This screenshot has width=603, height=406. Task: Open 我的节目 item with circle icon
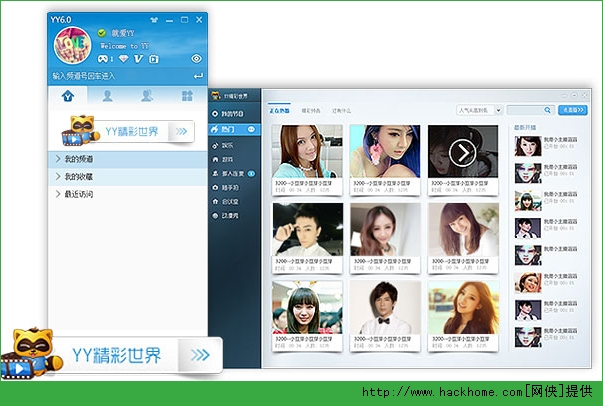(234, 114)
